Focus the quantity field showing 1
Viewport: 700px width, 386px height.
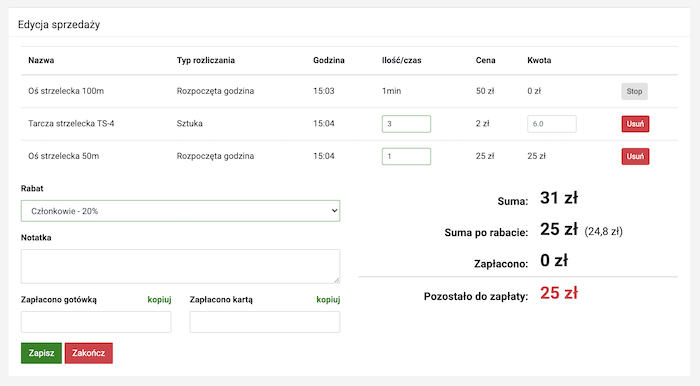click(x=406, y=156)
